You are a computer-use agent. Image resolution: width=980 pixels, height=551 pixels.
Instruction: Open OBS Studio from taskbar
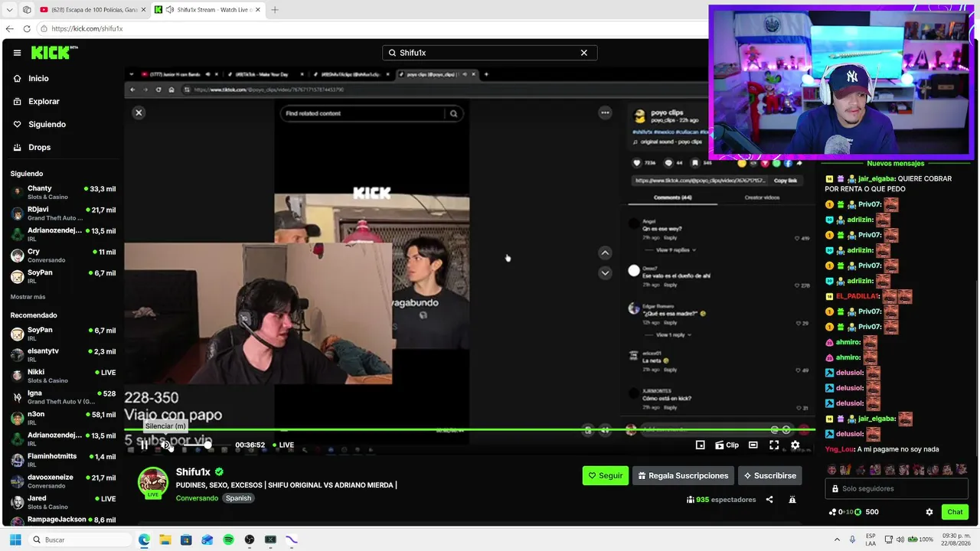tap(249, 540)
